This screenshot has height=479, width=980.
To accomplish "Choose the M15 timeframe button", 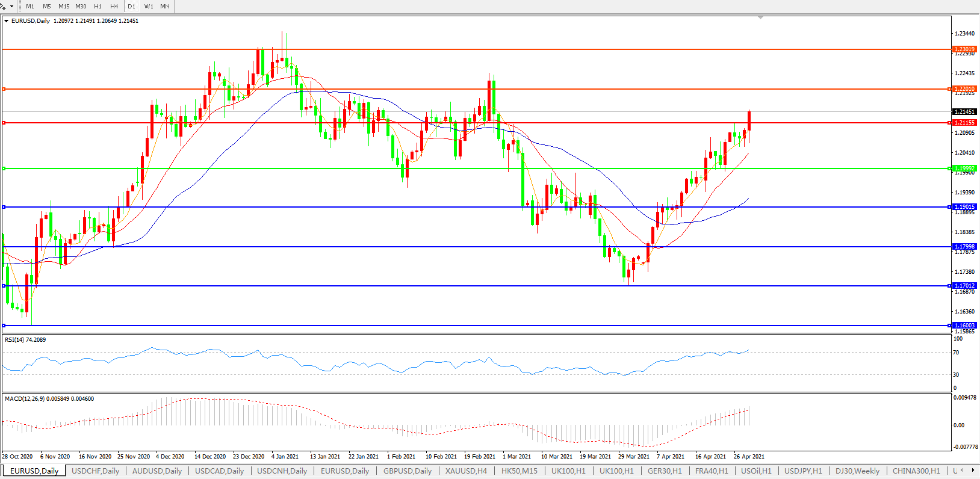I will (64, 7).
